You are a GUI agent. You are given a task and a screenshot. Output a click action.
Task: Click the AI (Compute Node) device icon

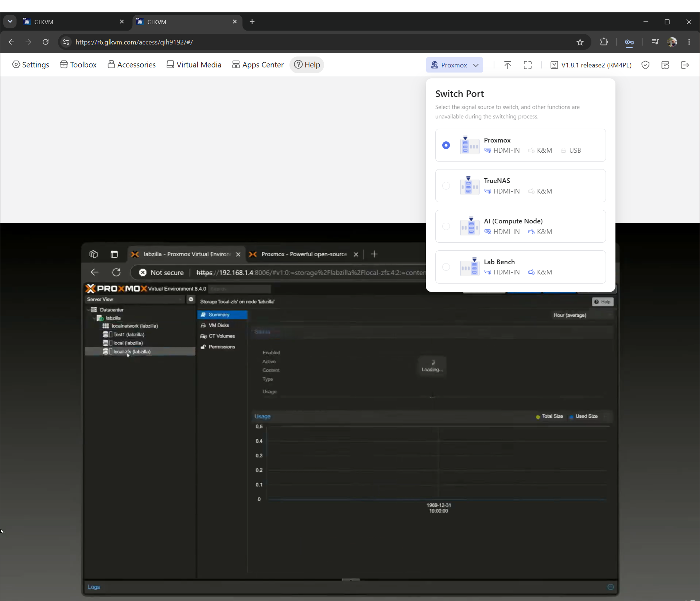pyautogui.click(x=470, y=226)
